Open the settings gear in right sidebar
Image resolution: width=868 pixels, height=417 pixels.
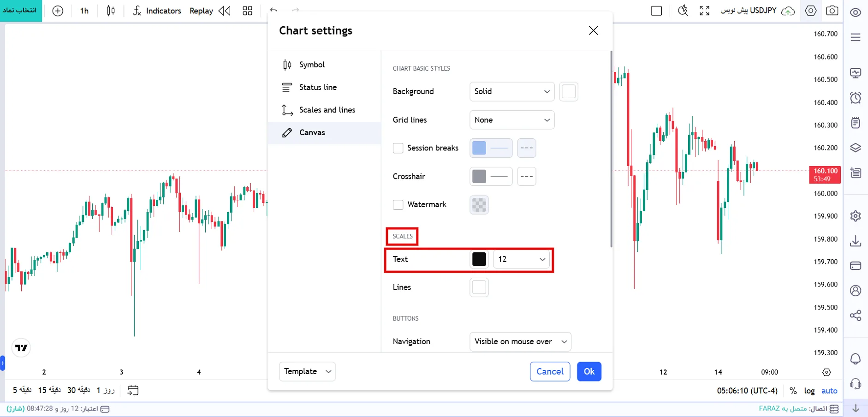856,216
